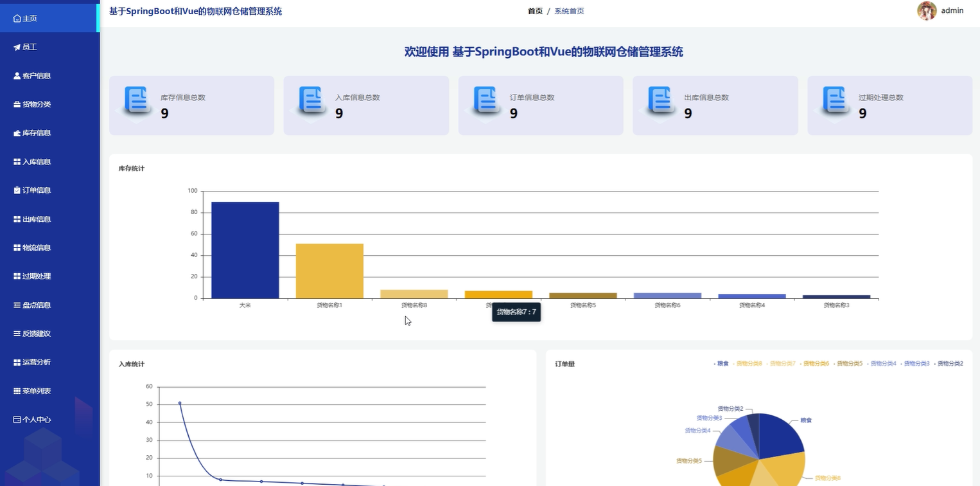Toggle the 货物分类3 legend entry
980x486 pixels.
coord(914,364)
